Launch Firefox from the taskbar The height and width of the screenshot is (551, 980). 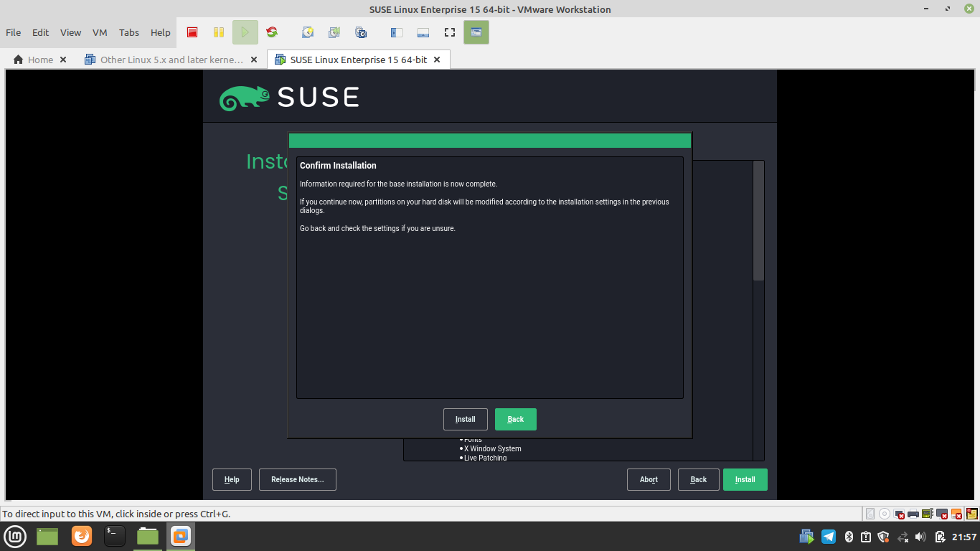(x=82, y=536)
